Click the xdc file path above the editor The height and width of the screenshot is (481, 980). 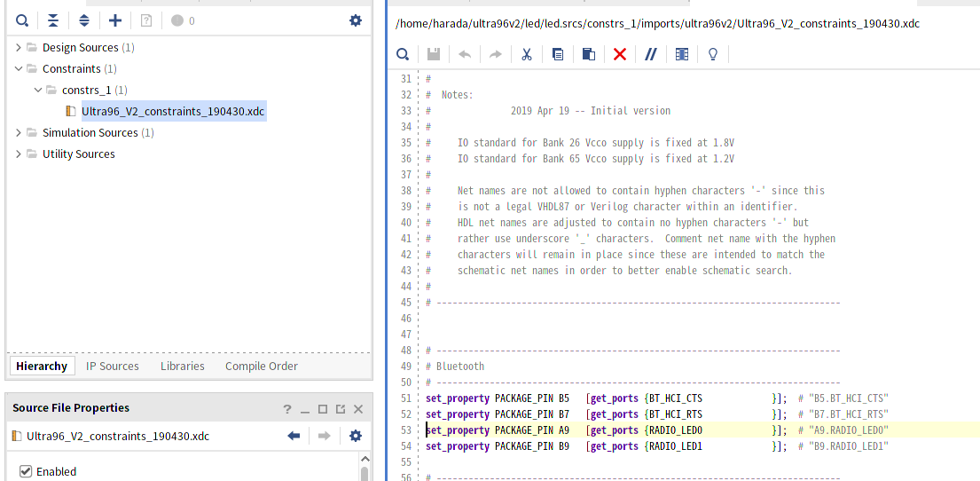click(657, 24)
